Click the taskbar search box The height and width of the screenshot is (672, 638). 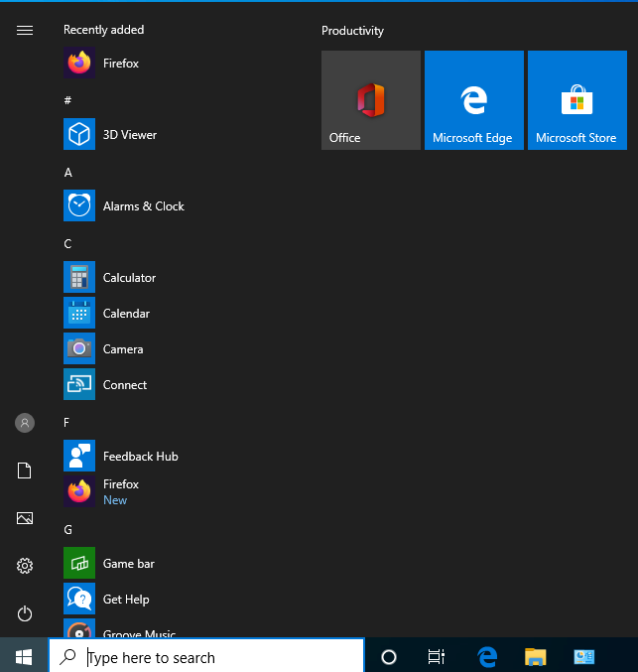point(206,656)
